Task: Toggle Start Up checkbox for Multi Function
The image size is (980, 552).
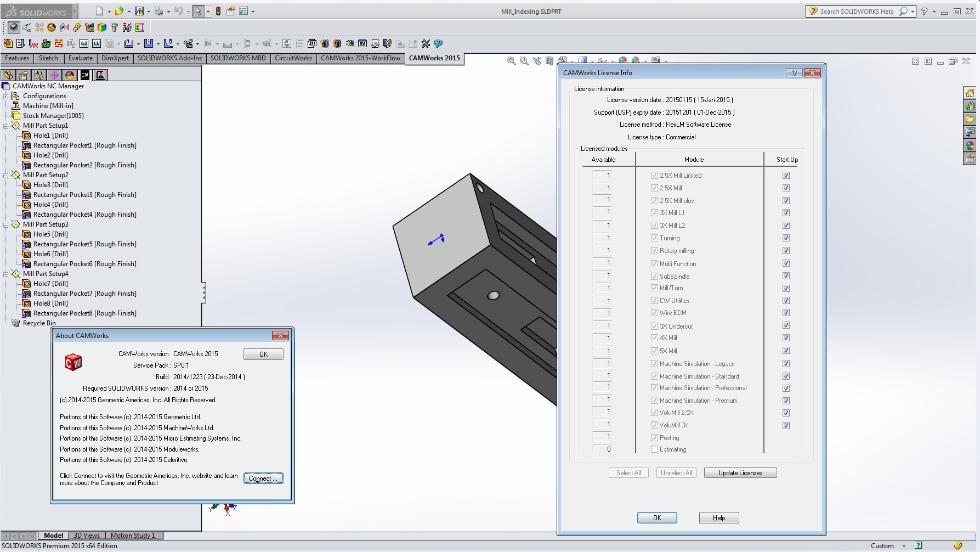Action: coord(786,263)
